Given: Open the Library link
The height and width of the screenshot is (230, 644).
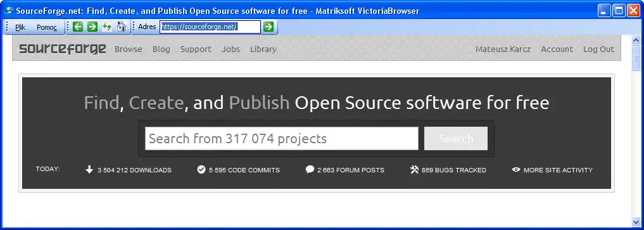Looking at the screenshot, I should point(263,49).
